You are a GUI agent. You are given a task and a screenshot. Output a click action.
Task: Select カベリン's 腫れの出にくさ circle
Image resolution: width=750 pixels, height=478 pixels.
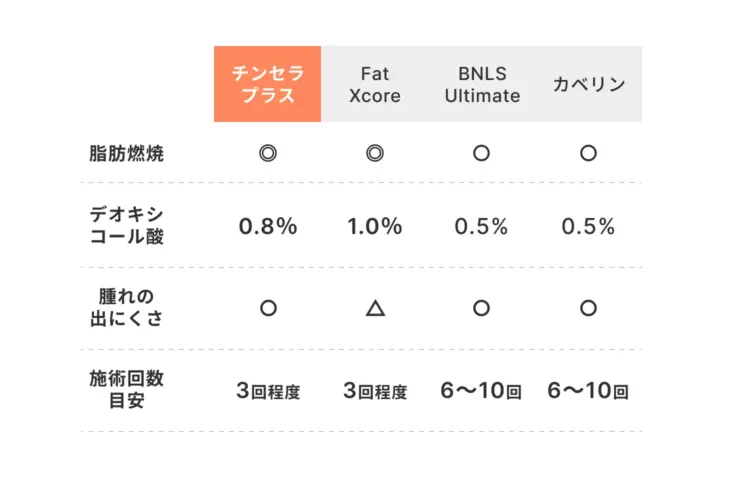(588, 308)
